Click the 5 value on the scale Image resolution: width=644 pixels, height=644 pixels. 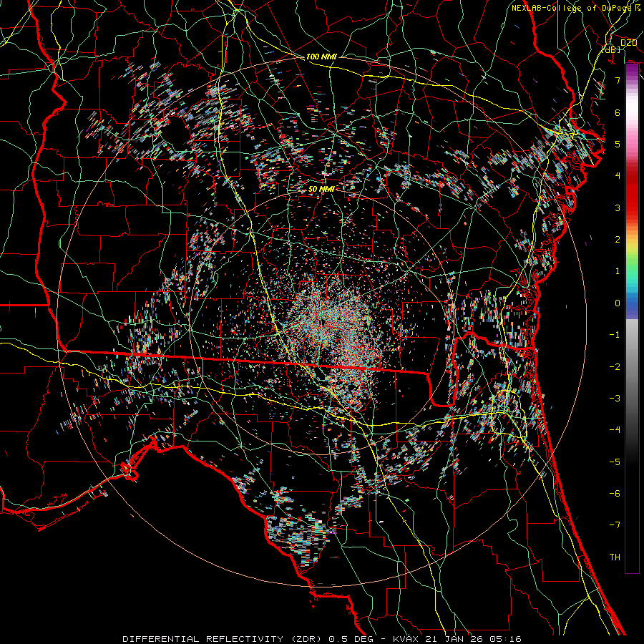click(x=618, y=144)
